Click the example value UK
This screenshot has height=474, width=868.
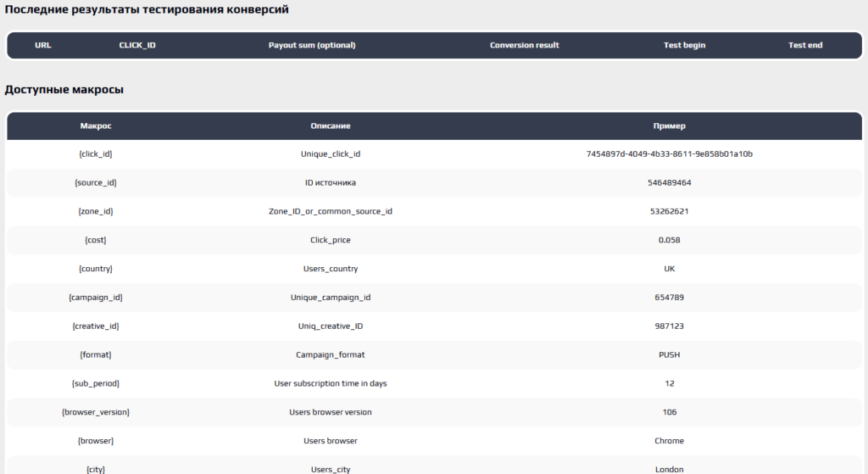tap(670, 269)
